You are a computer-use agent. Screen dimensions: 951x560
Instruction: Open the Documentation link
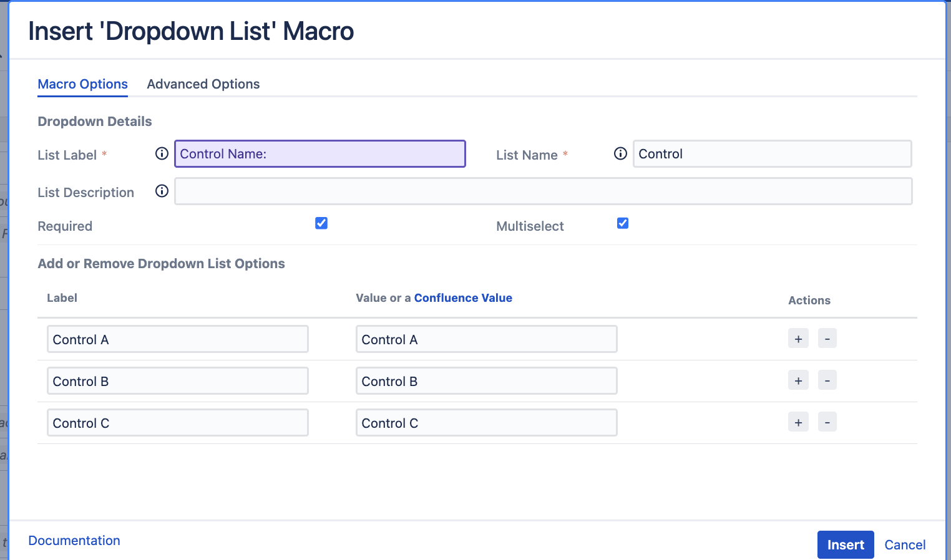point(74,541)
